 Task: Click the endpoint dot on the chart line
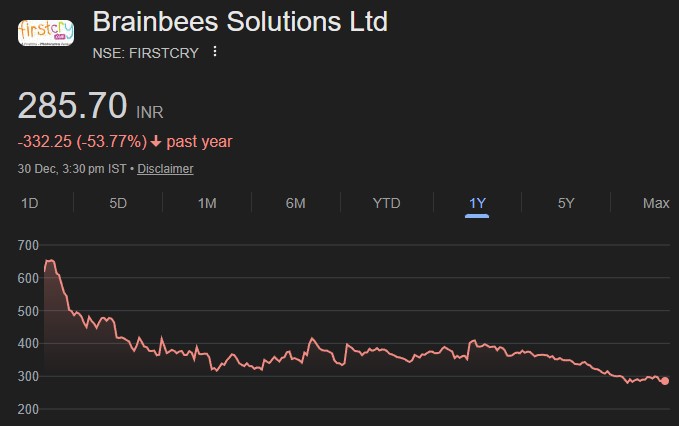(x=665, y=381)
